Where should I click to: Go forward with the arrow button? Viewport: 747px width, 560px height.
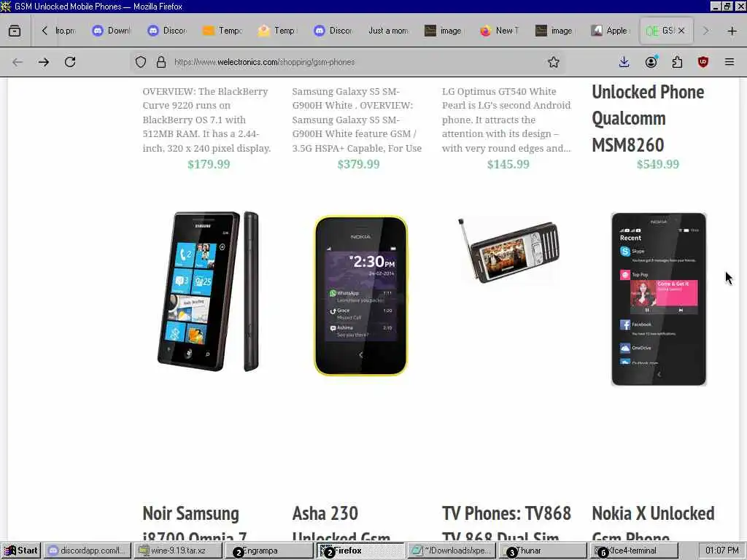pyautogui.click(x=44, y=62)
